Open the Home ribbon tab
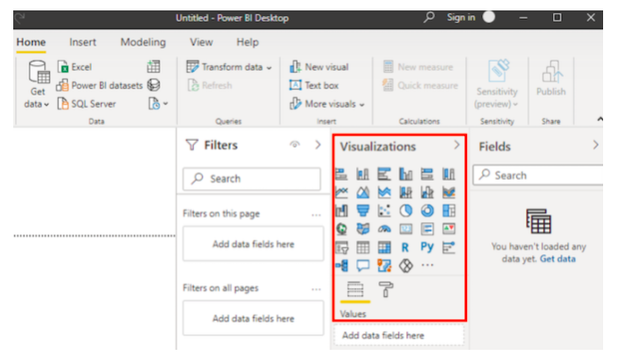This screenshot has width=622, height=364. (x=31, y=43)
